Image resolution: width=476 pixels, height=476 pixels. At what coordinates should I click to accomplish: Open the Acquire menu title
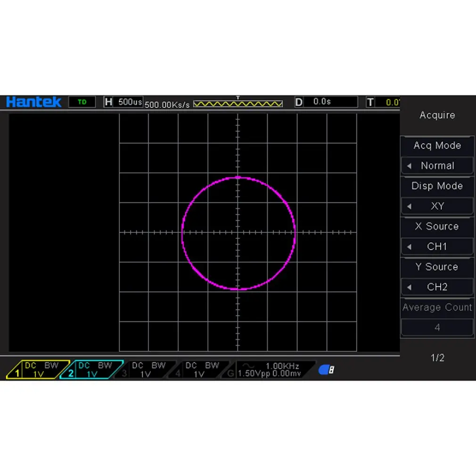[x=437, y=115]
